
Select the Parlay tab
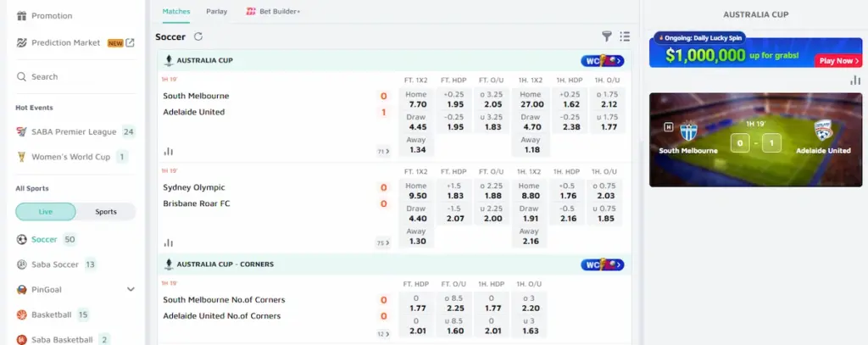[216, 11]
